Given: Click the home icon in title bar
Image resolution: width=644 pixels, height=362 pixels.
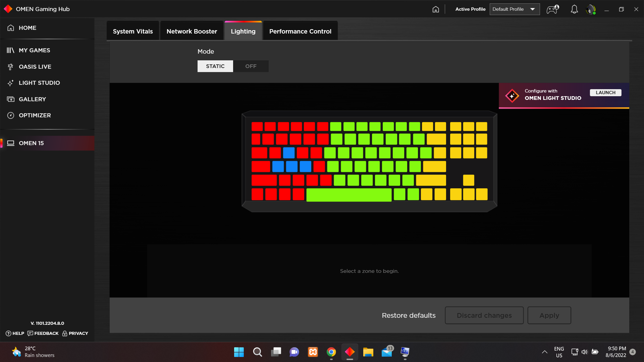Looking at the screenshot, I should (x=435, y=9).
